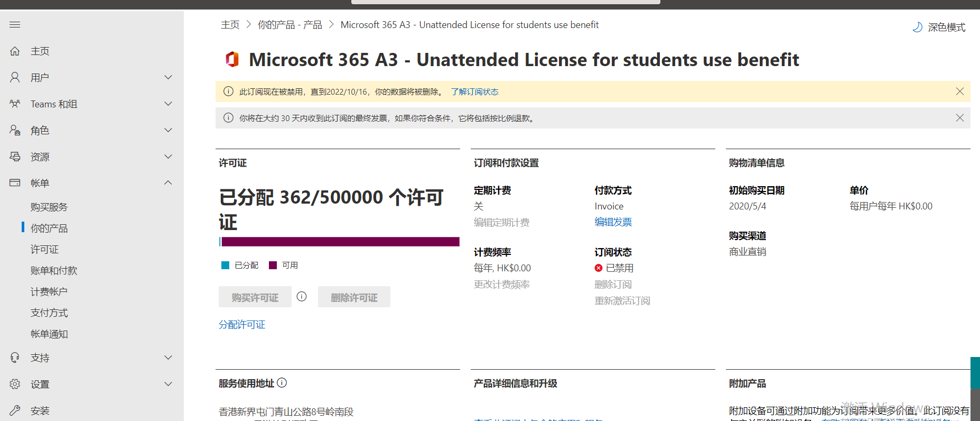Click 编辑发票 link
This screenshot has height=421, width=980.
(x=613, y=222)
